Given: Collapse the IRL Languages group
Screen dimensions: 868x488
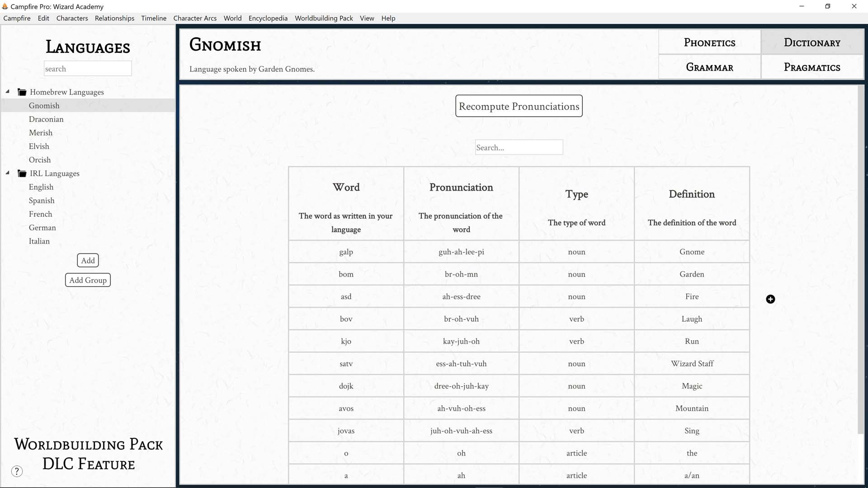Looking at the screenshot, I should click(x=7, y=172).
